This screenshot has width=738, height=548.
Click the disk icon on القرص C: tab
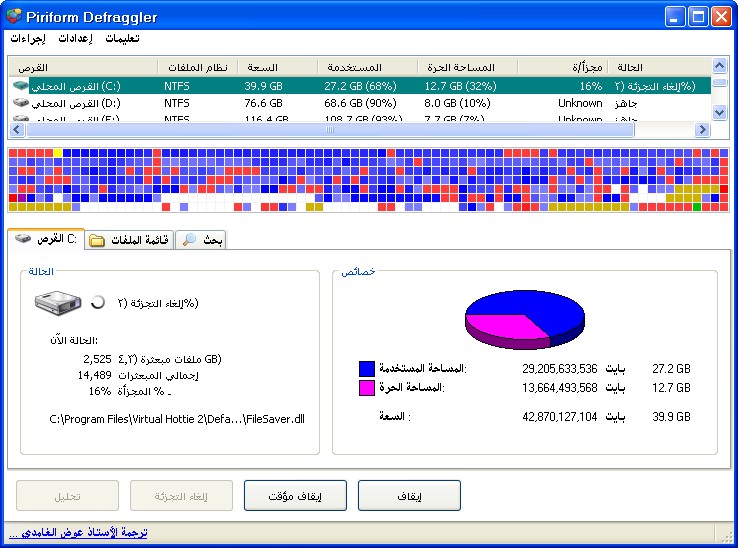click(x=23, y=238)
